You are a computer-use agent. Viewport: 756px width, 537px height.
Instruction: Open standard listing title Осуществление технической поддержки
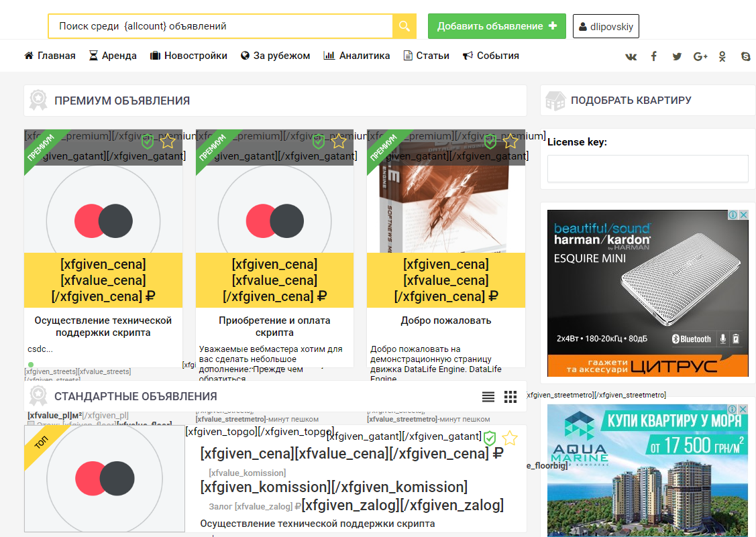pyautogui.click(x=317, y=524)
